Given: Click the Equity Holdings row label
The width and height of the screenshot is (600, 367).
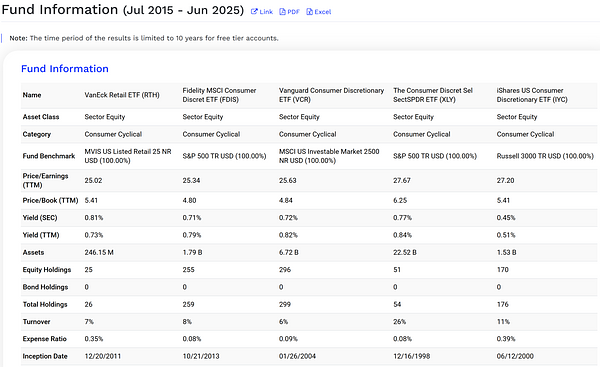Looking at the screenshot, I should tap(47, 270).
